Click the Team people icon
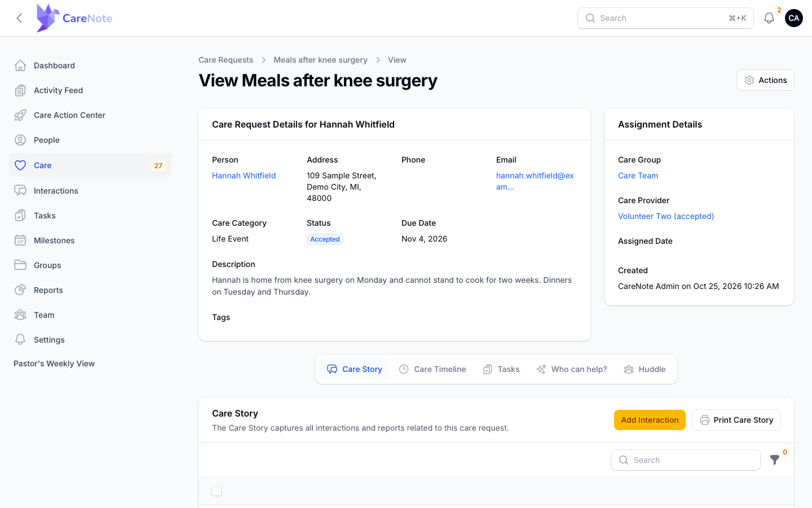 pos(20,315)
